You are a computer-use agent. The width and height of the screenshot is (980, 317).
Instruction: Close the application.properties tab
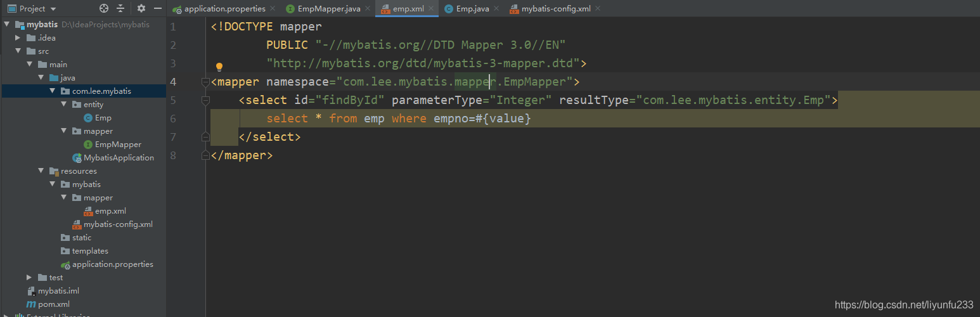pos(273,9)
